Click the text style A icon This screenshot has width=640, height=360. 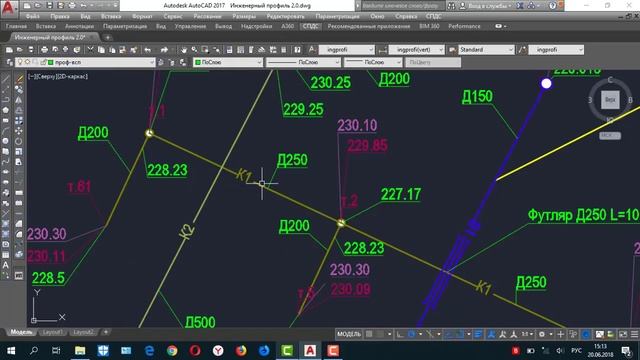[x=312, y=50]
